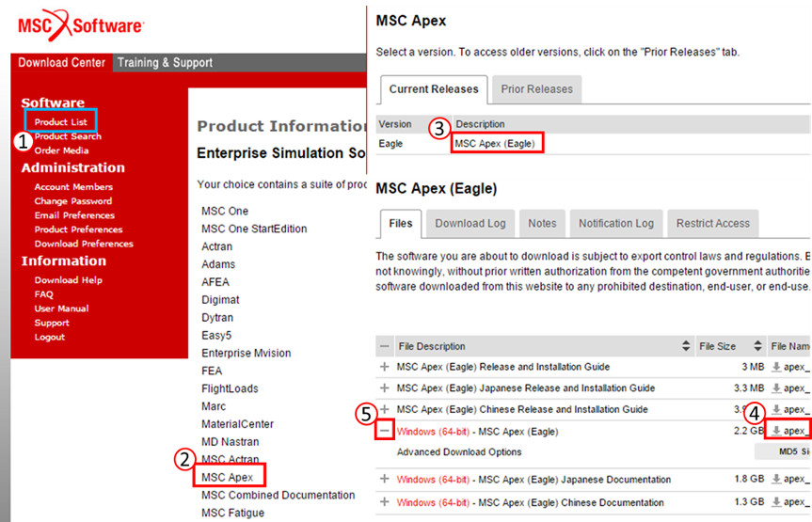Click the Product List sidebar link

tap(61, 121)
